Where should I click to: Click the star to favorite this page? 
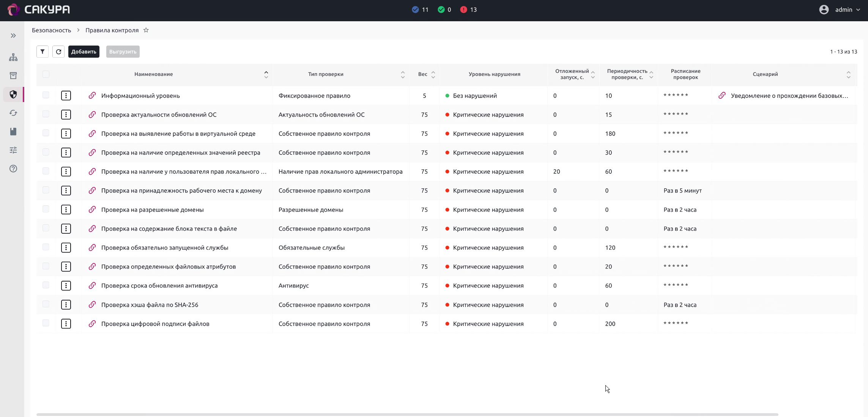146,30
